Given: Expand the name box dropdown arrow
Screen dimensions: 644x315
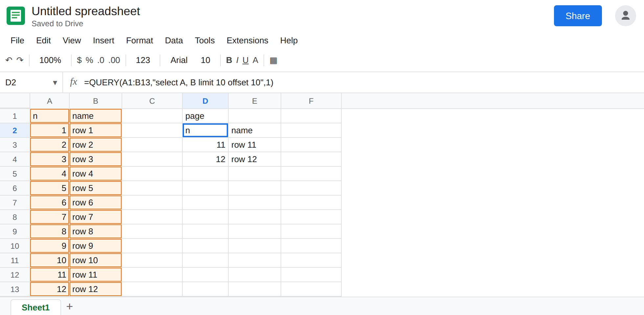Looking at the screenshot, I should [55, 83].
